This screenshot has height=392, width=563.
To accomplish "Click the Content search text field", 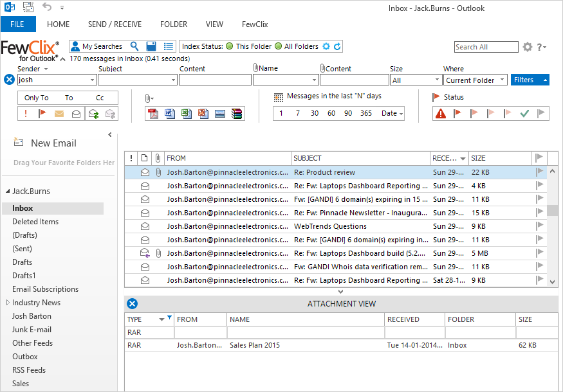I will pos(215,80).
